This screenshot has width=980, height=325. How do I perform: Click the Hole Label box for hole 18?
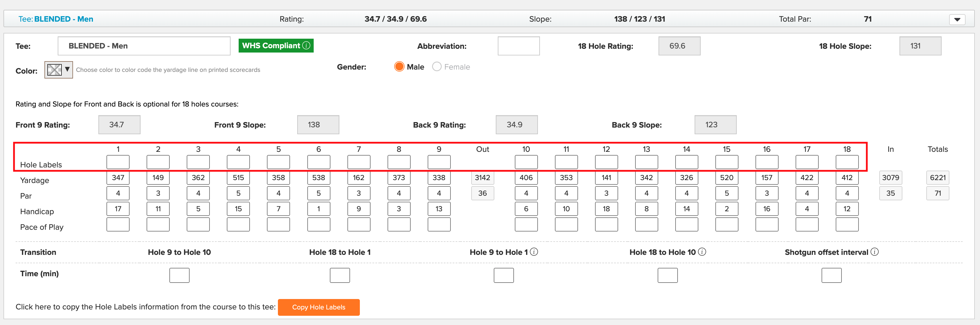click(x=847, y=162)
